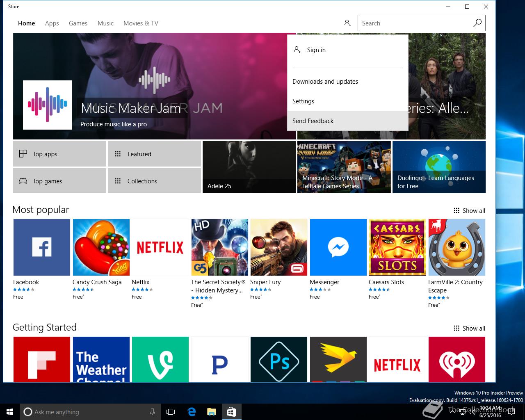Image resolution: width=525 pixels, height=420 pixels.
Task: Open Task View on the taskbar
Action: [x=171, y=412]
